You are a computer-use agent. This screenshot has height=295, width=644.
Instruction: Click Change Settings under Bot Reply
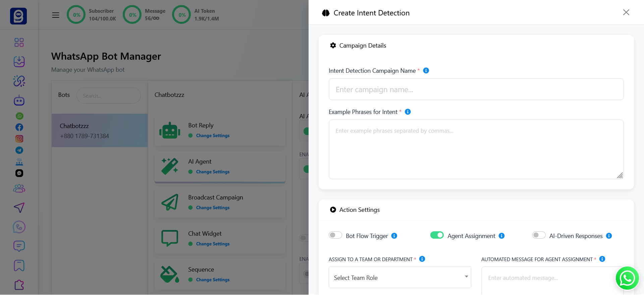(213, 136)
